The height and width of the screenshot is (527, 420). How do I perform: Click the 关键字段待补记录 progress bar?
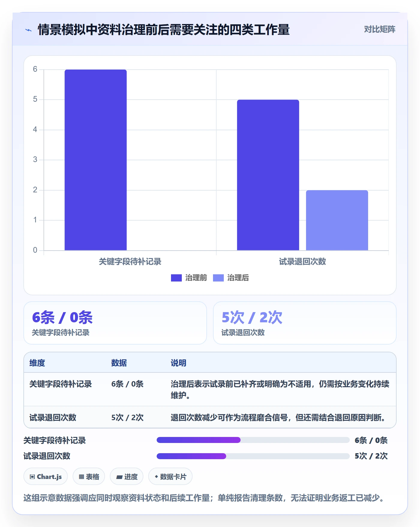pyautogui.click(x=253, y=440)
